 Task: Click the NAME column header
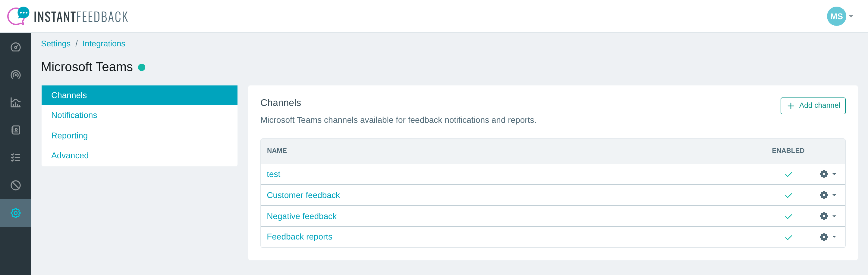[x=277, y=151]
